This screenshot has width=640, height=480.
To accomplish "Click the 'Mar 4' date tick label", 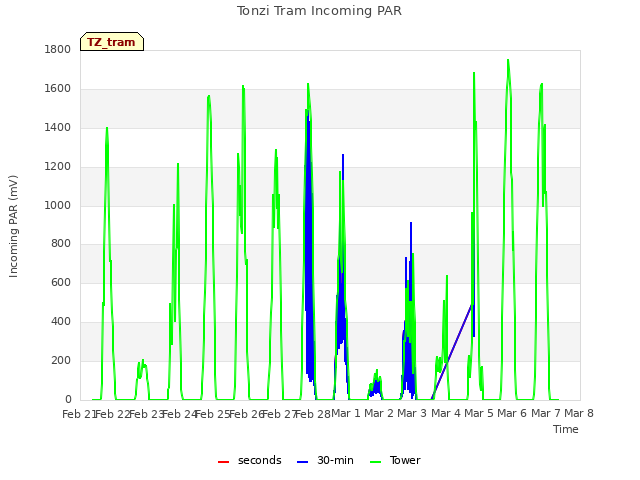I will [446, 413].
